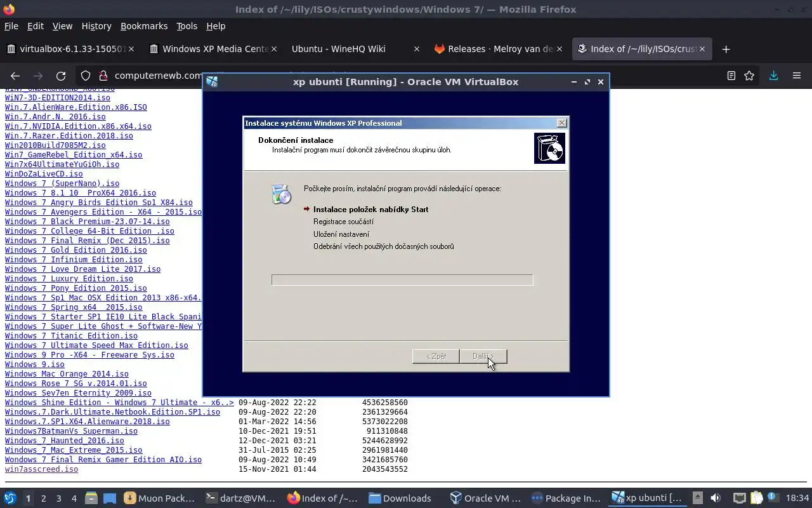Open Muon Package Manager taskbar entry
The image size is (812, 508).
click(160, 498)
